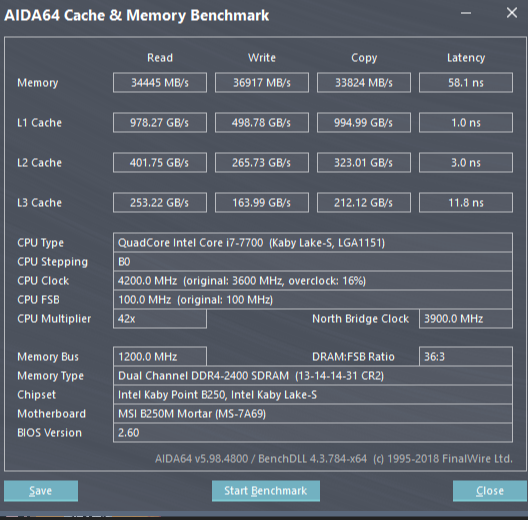Viewport: 528px width, 520px height.
Task: Click the AIDA64 Cache & Memory Benchmark title
Action: point(136,15)
